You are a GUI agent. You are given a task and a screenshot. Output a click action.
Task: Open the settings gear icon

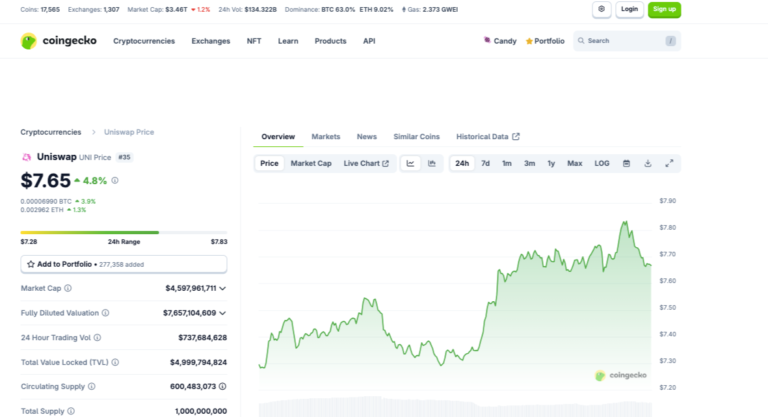pos(601,9)
